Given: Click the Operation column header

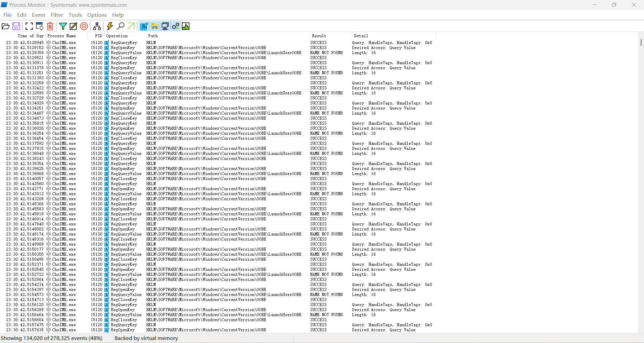Looking at the screenshot, I should (117, 36).
